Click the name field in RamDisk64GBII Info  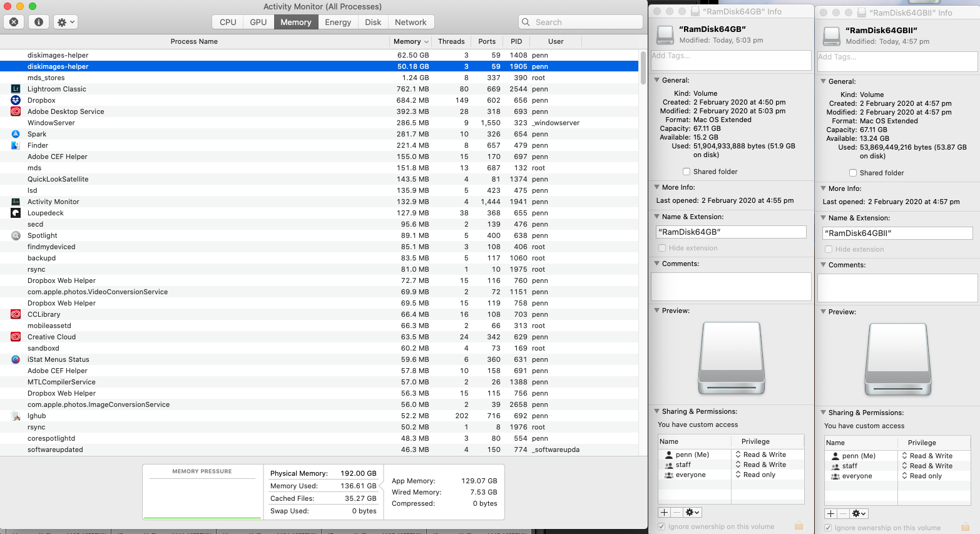897,233
